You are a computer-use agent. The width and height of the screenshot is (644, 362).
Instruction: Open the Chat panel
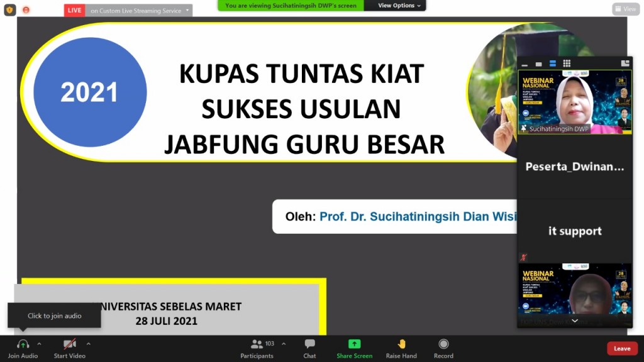309,344
